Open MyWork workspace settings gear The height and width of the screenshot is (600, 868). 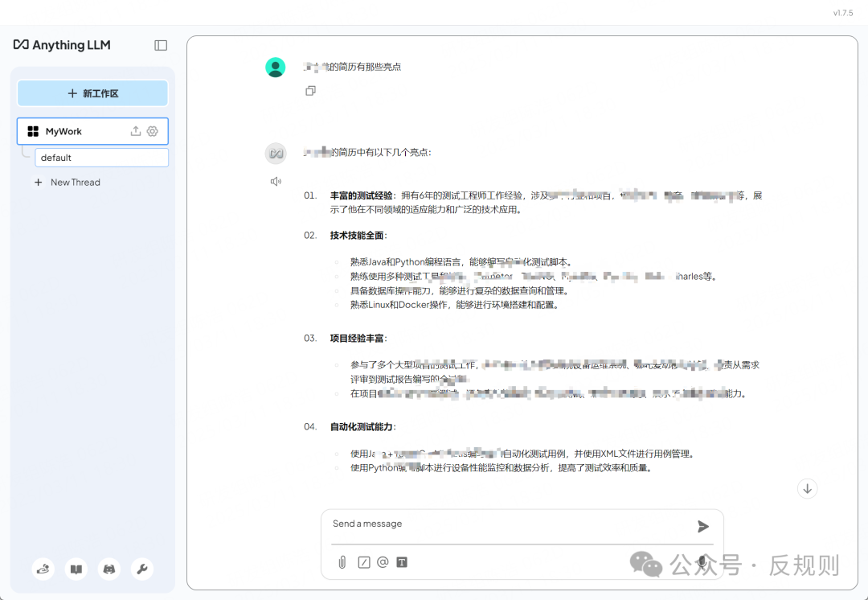click(x=153, y=131)
